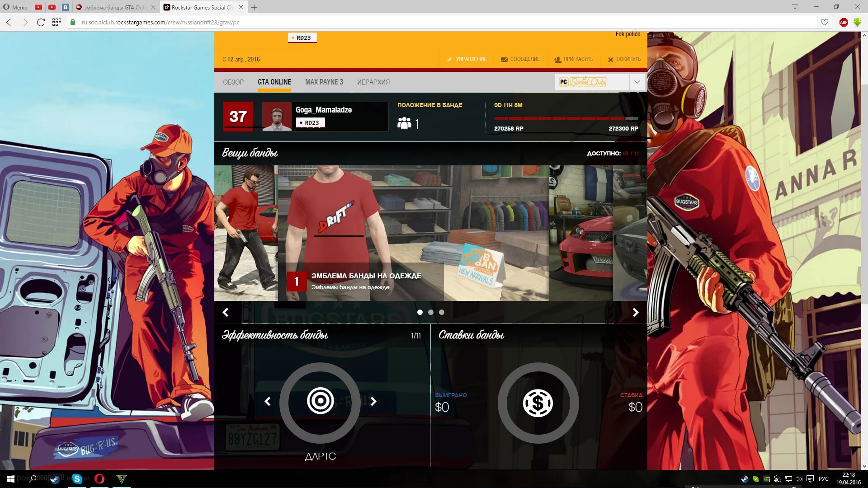
Task: Click Goga_Mamaladze avatar image
Action: click(x=277, y=117)
